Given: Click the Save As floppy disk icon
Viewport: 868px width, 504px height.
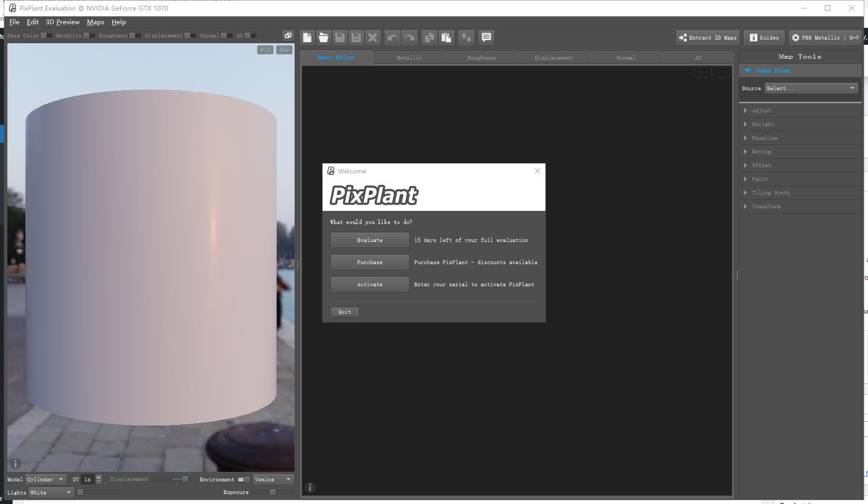Looking at the screenshot, I should [356, 37].
